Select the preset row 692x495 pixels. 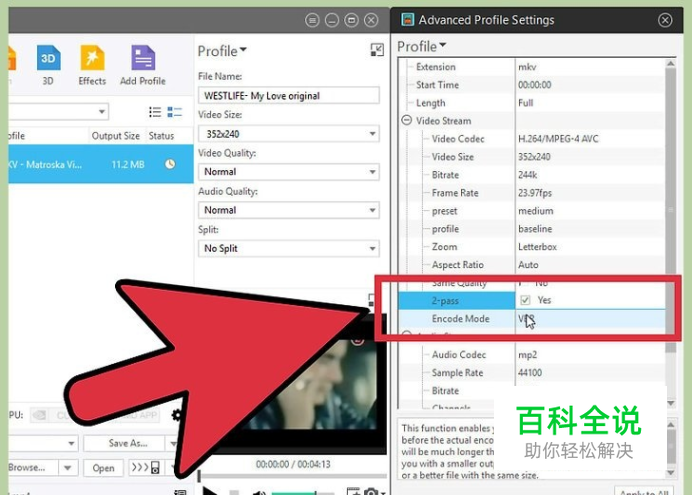[x=532, y=211]
